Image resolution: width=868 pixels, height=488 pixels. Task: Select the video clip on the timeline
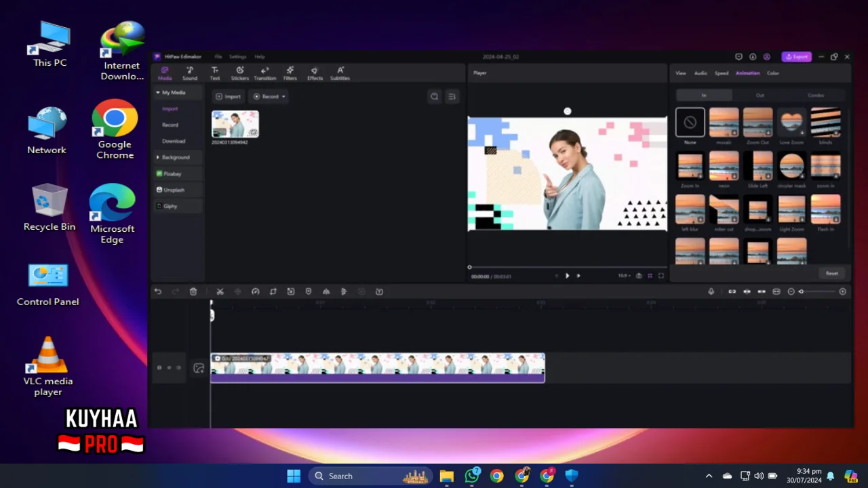tap(378, 368)
